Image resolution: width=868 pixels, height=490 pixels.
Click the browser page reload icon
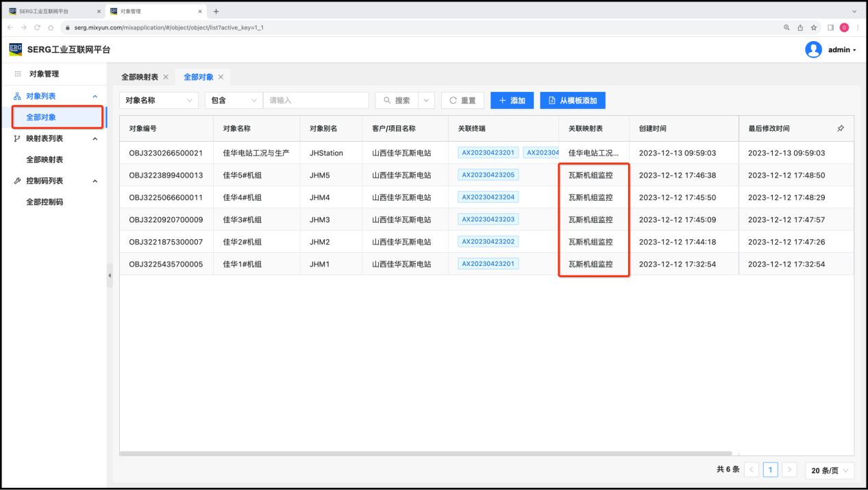click(37, 27)
